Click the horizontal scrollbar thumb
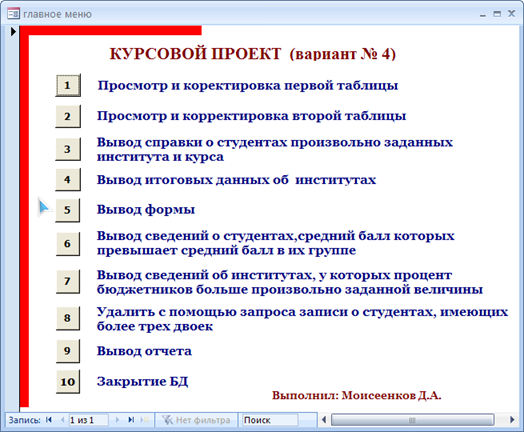 412,420
